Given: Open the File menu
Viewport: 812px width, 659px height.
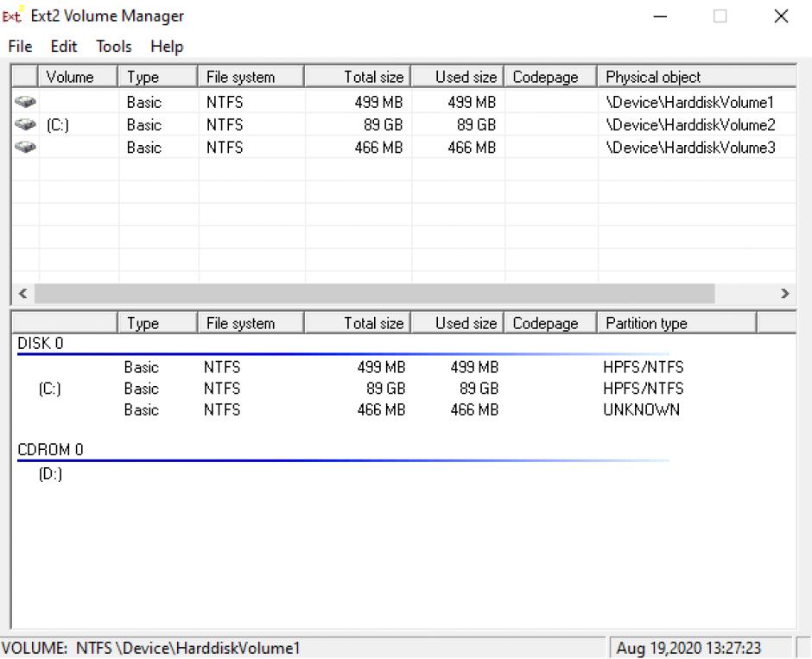Looking at the screenshot, I should pyautogui.click(x=20, y=47).
